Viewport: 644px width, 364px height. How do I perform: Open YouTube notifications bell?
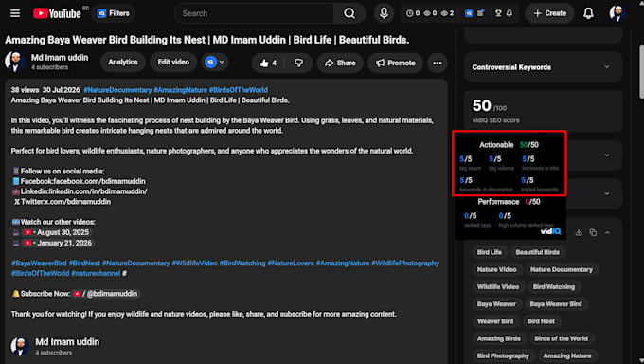click(x=588, y=13)
